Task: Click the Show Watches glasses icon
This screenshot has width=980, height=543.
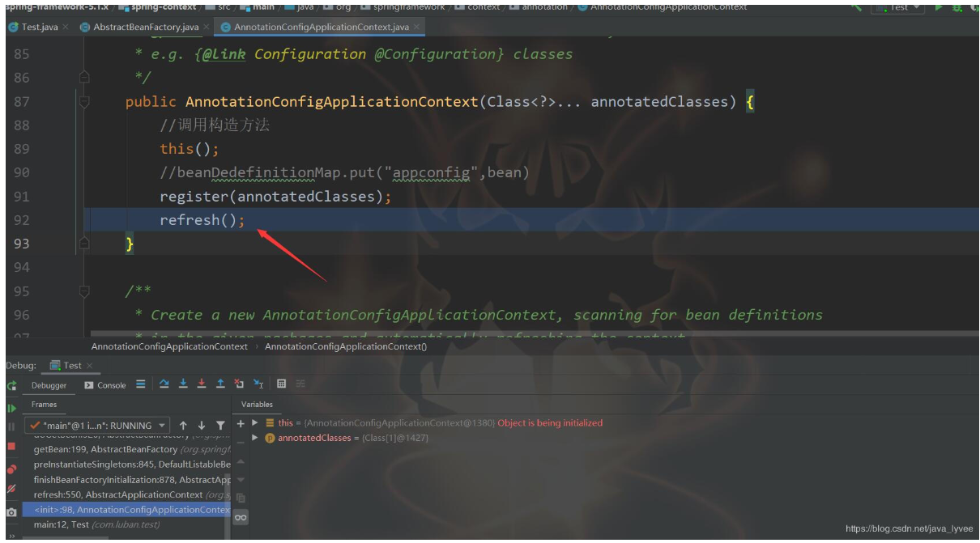Action: pos(241,516)
